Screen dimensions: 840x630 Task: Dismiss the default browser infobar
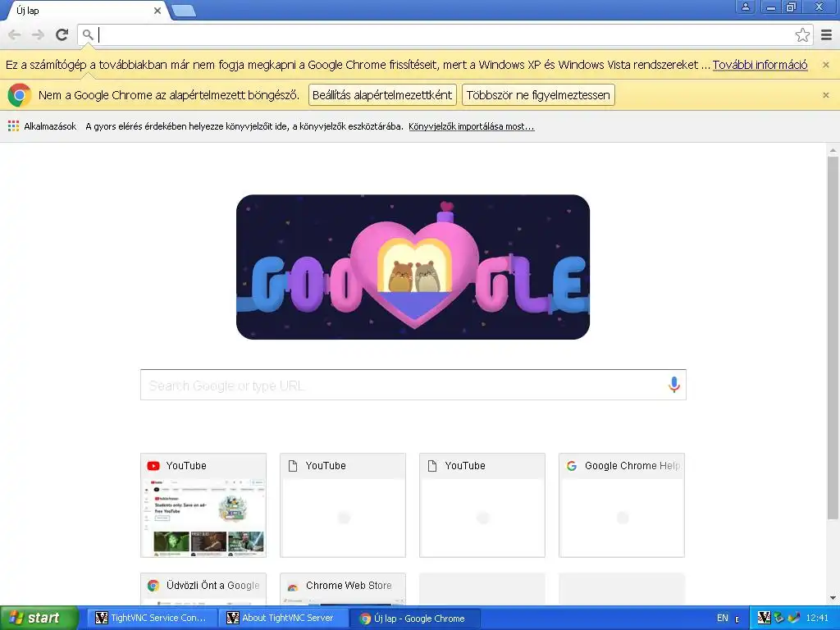[x=825, y=95]
